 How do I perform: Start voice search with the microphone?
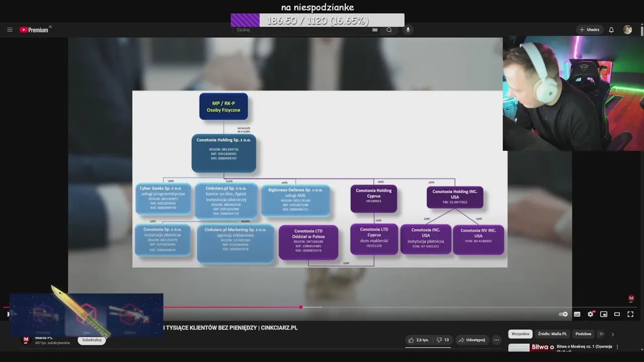tap(408, 30)
